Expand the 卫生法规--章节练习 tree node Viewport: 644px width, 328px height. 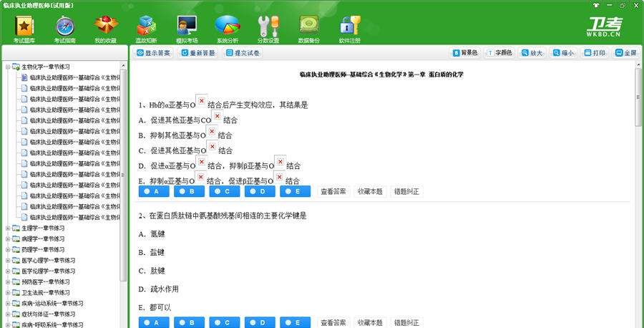[8, 293]
